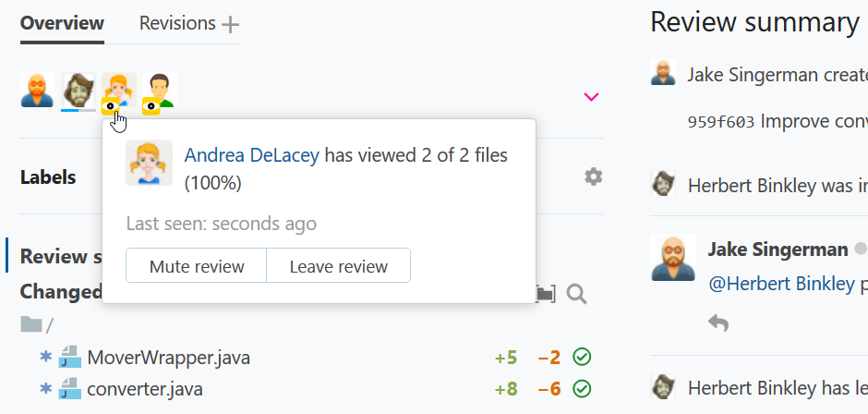Switch to the Overview tab
The width and height of the screenshot is (868, 414).
(62, 24)
